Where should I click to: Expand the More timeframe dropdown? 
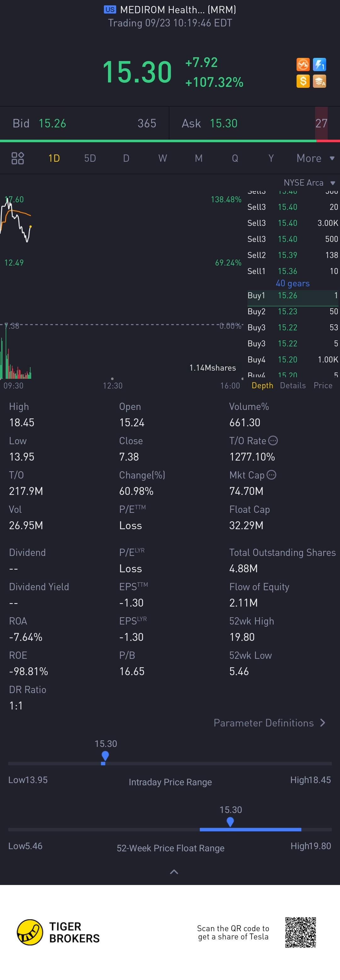315,158
